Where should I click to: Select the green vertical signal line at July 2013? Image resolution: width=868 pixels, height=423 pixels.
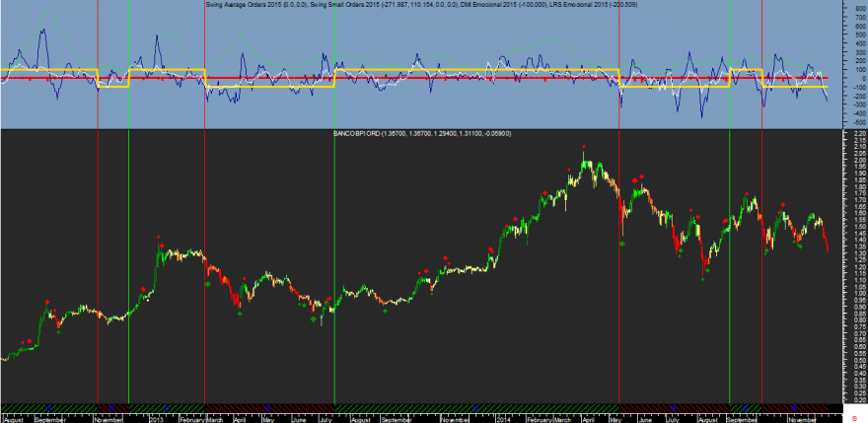334,202
